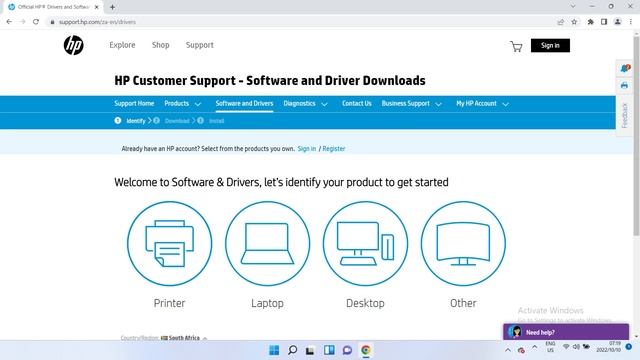Select Software and Drivers tab
The height and width of the screenshot is (360, 640).
pyautogui.click(x=244, y=104)
